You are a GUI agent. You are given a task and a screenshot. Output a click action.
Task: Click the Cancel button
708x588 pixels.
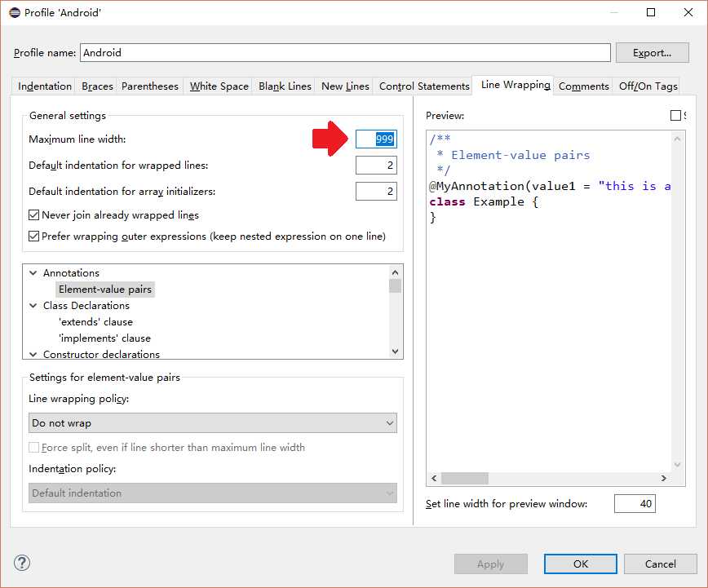661,564
